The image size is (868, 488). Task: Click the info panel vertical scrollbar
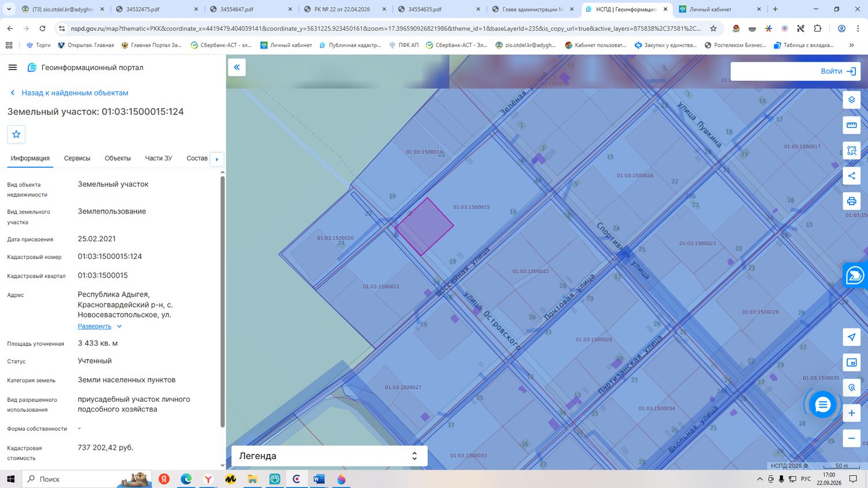(222, 301)
